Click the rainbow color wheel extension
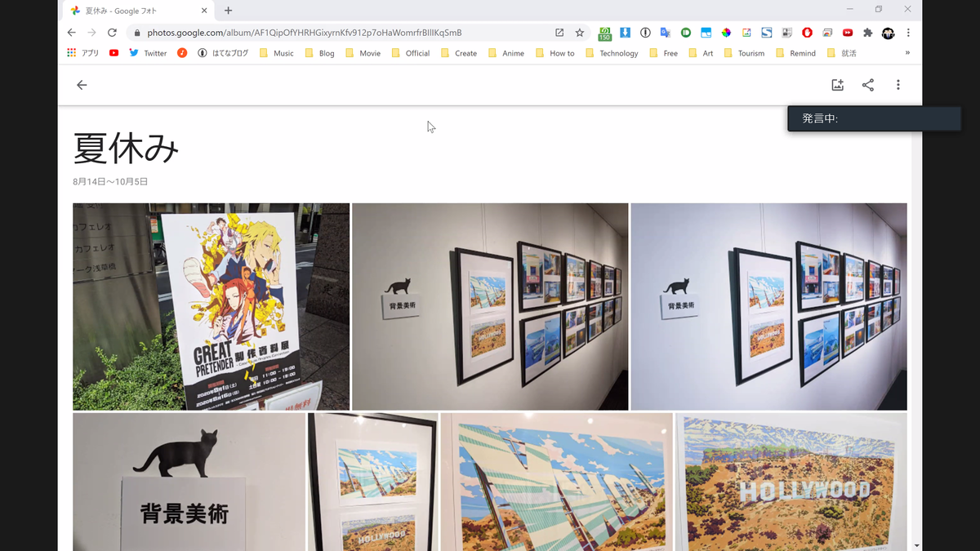 pyautogui.click(x=725, y=33)
